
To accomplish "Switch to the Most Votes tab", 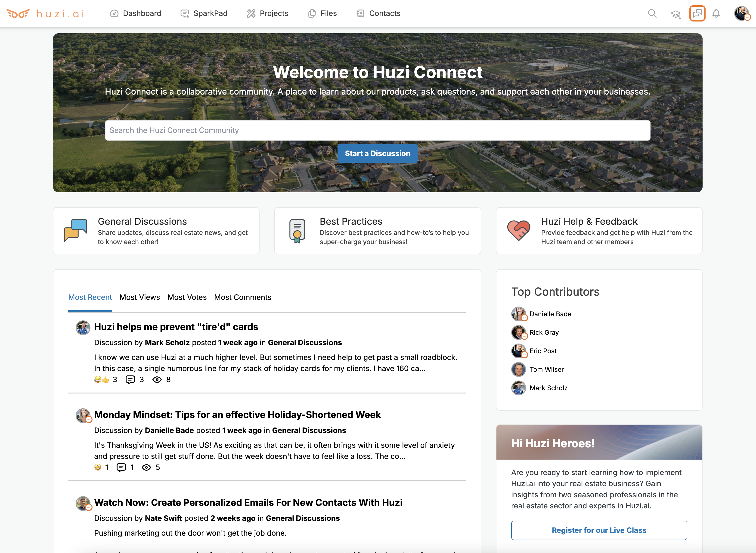I will (x=187, y=297).
